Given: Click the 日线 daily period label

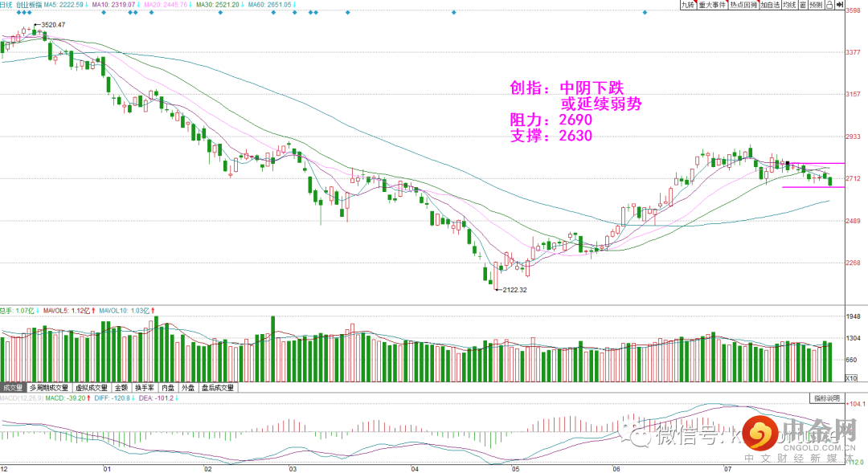Looking at the screenshot, I should point(6,5).
